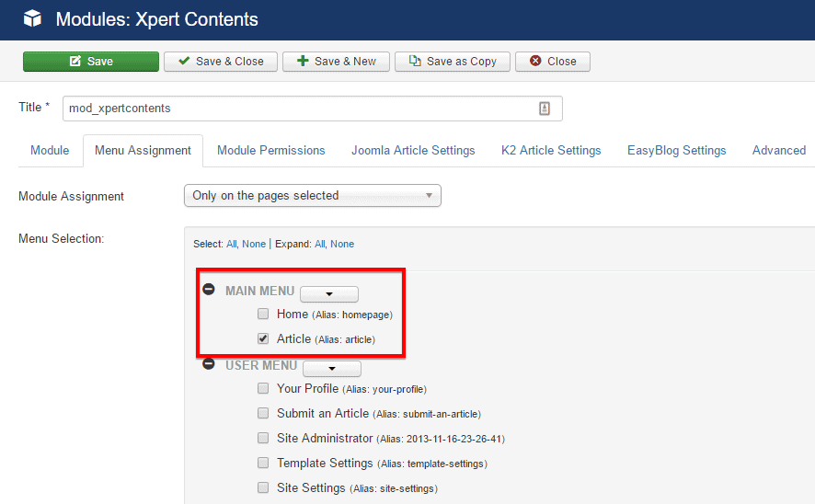The height and width of the screenshot is (504, 815).
Task: Open the Module Assignment dropdown
Action: tap(312, 196)
